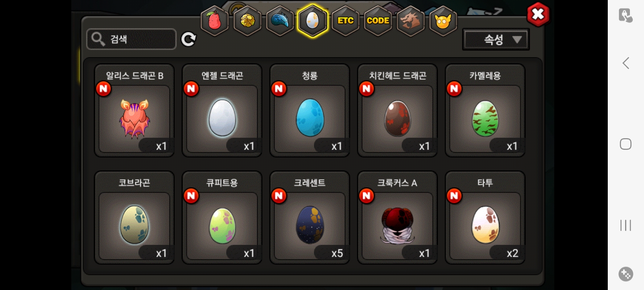Click the refresh arrow beside search
Image resolution: width=644 pixels, height=290 pixels.
(x=188, y=39)
